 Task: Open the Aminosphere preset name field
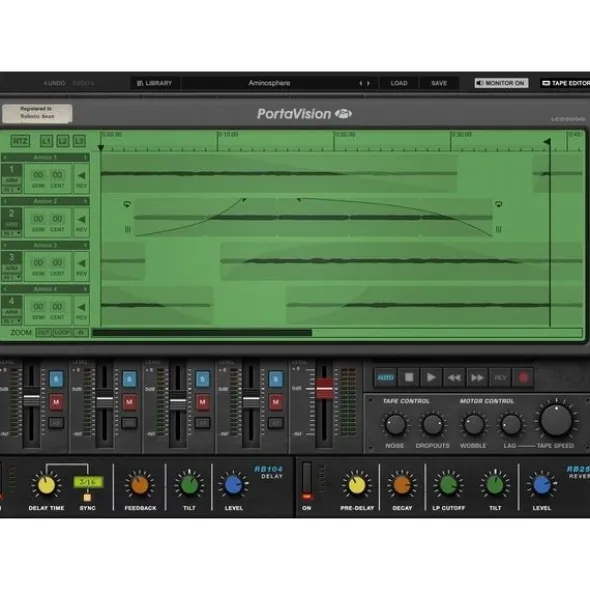pyautogui.click(x=269, y=83)
